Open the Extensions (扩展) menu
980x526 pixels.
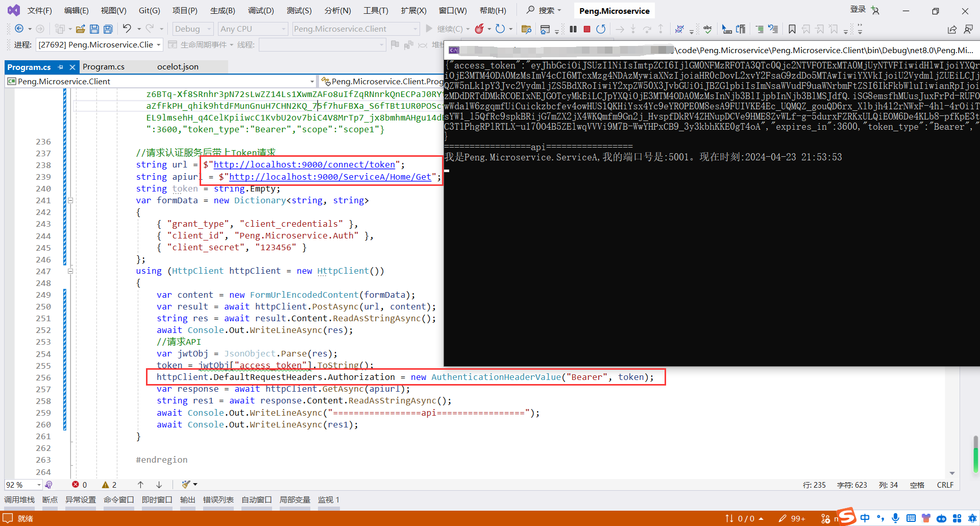(413, 11)
